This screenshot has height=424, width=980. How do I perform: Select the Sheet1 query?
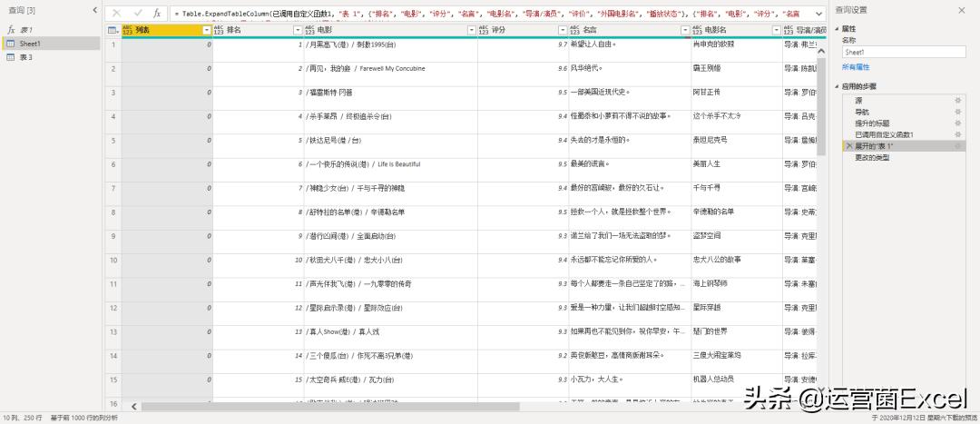(x=51, y=44)
